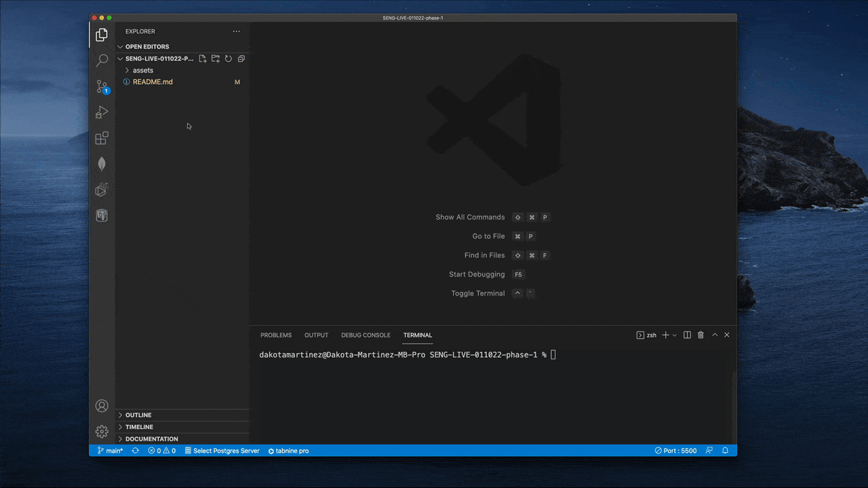Open the terminal launch profile dropdown

click(673, 334)
